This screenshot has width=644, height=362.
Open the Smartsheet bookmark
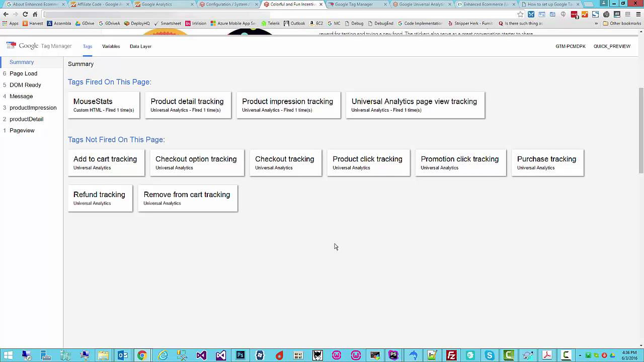[x=168, y=23]
